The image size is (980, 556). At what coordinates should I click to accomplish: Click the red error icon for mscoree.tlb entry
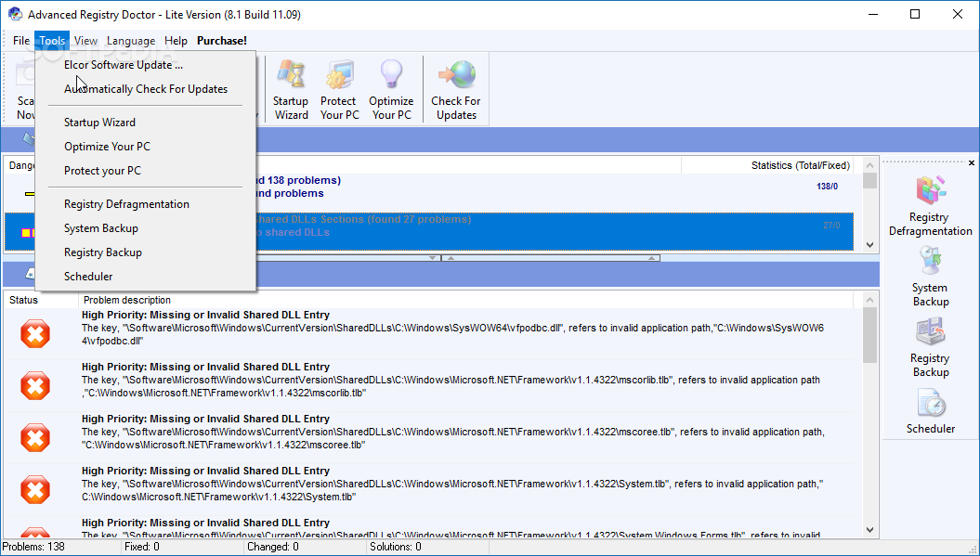point(35,437)
